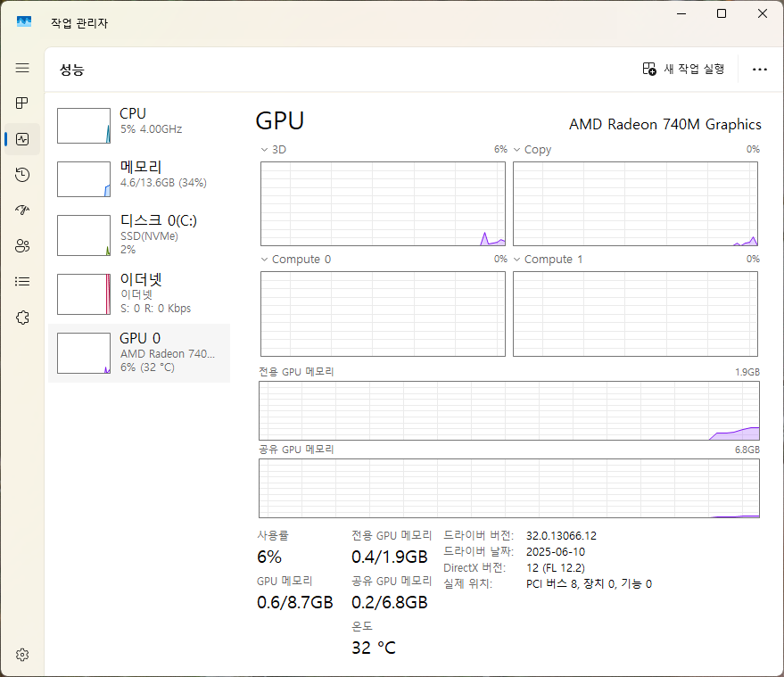This screenshot has width=784, height=677.
Task: Click the Task Manager app icon in title bar
Action: [23, 21]
